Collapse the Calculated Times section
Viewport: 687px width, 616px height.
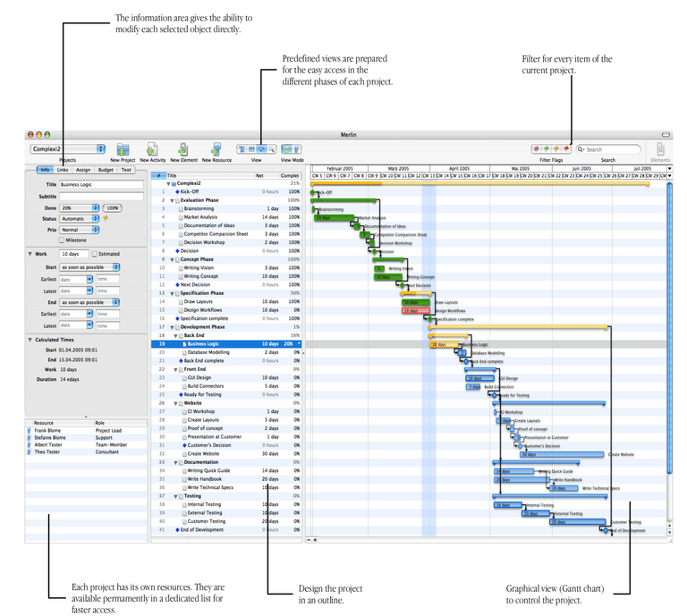[31, 340]
